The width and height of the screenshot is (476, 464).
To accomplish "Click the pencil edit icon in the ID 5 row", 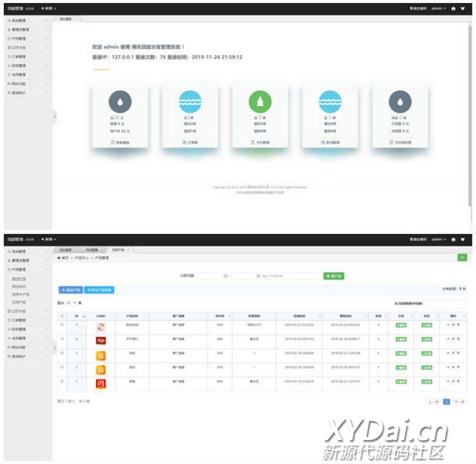I will (x=453, y=325).
